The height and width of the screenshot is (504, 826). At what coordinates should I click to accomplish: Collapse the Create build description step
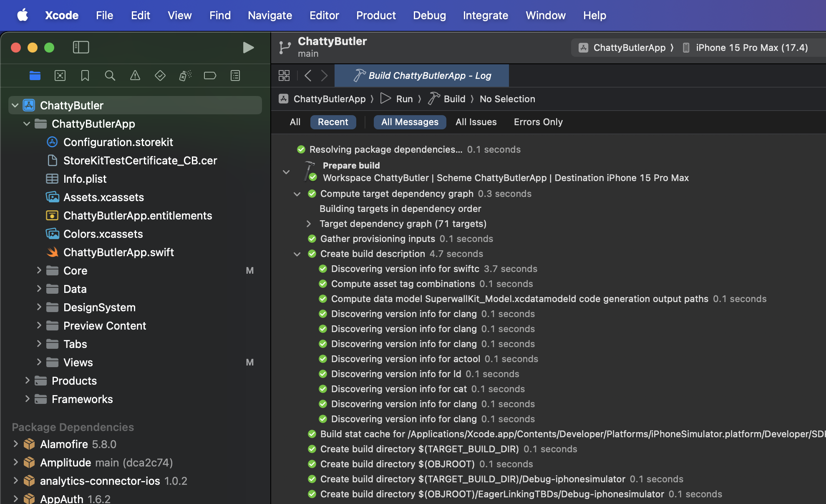(x=297, y=254)
